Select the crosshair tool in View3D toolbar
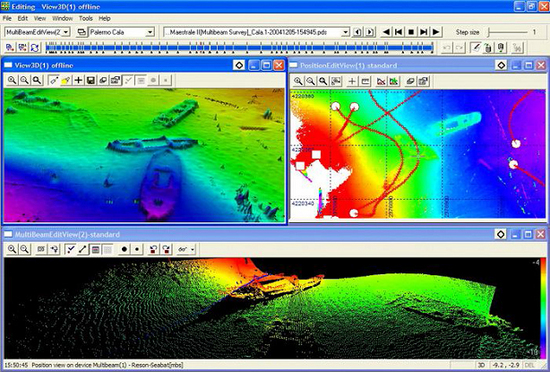 [79, 80]
